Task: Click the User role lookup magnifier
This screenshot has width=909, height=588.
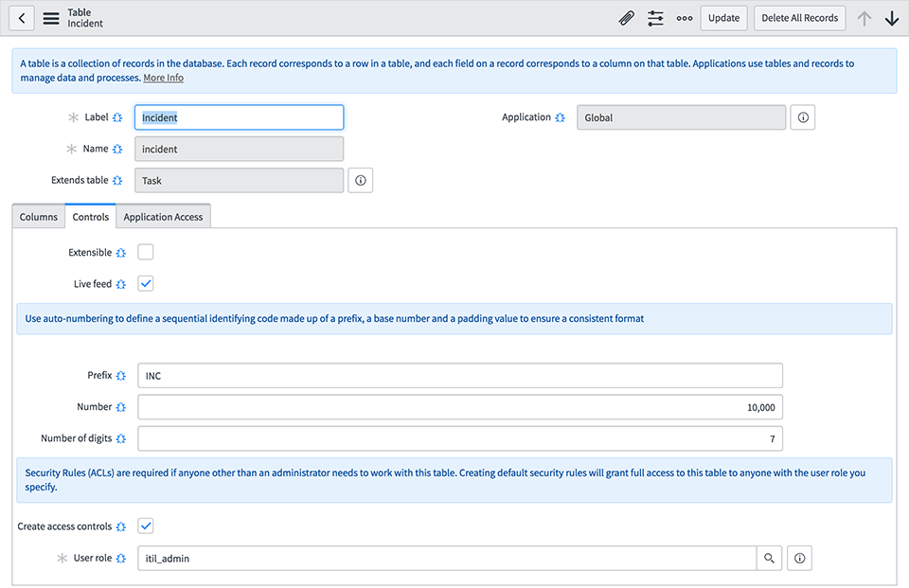Action: 770,559
